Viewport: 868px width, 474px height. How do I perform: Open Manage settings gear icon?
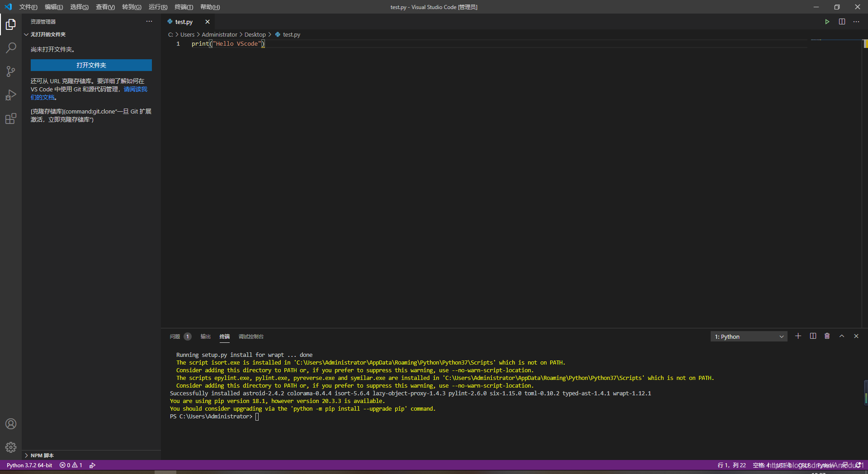tap(10, 447)
